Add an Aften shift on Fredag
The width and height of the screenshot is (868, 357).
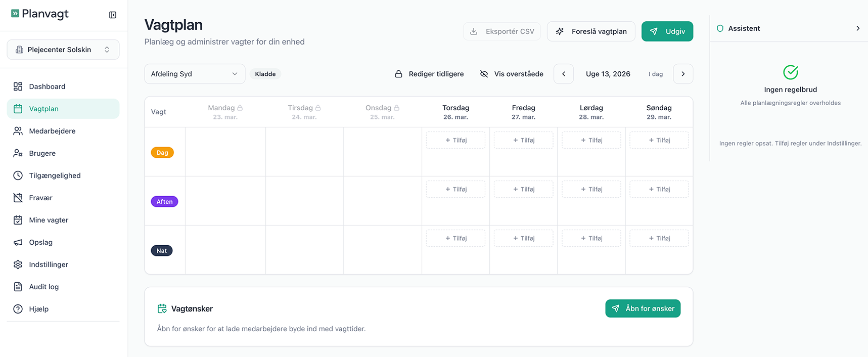click(523, 189)
